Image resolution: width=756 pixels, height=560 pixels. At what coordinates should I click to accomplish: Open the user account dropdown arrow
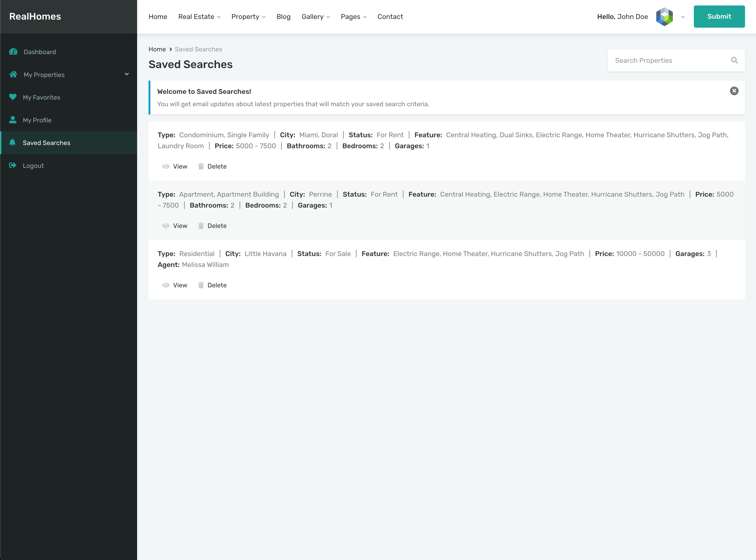683,17
